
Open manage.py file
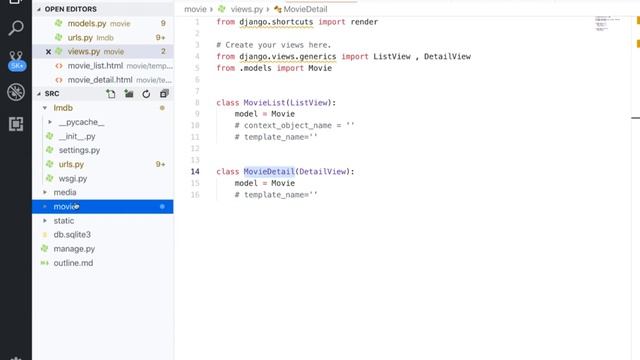pyautogui.click(x=103, y=249)
